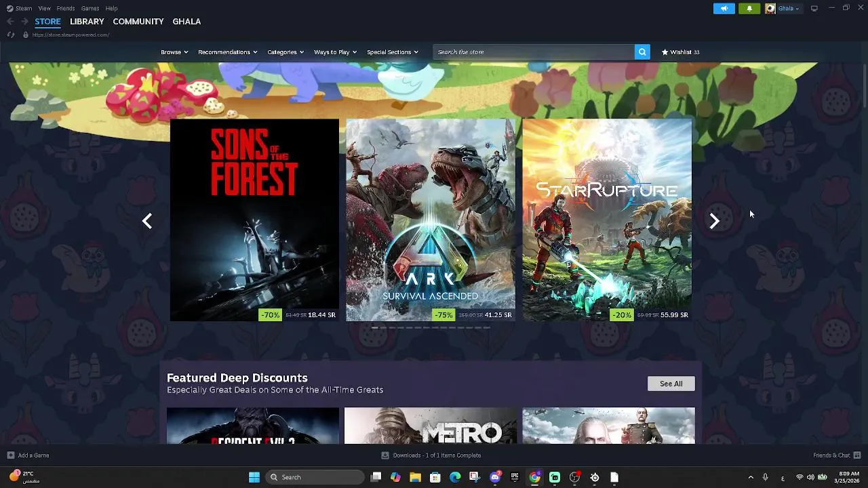
Task: Click the Windows taskbar Search box
Action: click(314, 477)
